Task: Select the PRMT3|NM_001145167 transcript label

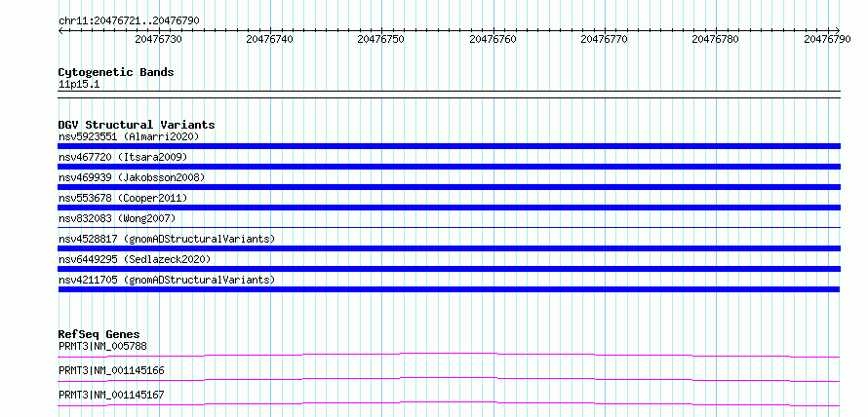Action: point(111,395)
